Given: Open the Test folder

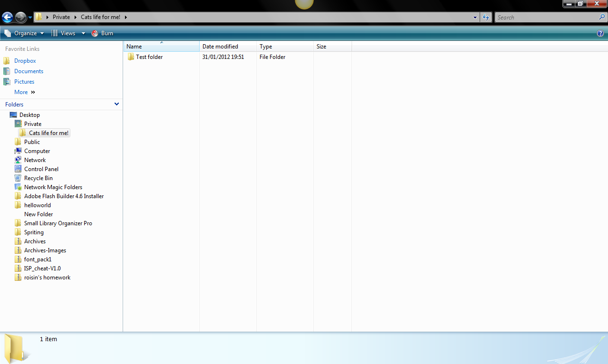Looking at the screenshot, I should click(x=149, y=57).
